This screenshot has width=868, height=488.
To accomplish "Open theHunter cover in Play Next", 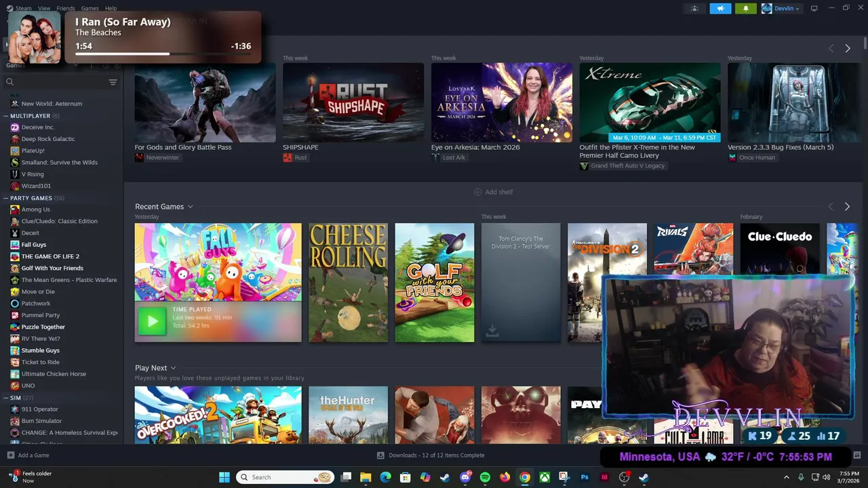I will [348, 415].
